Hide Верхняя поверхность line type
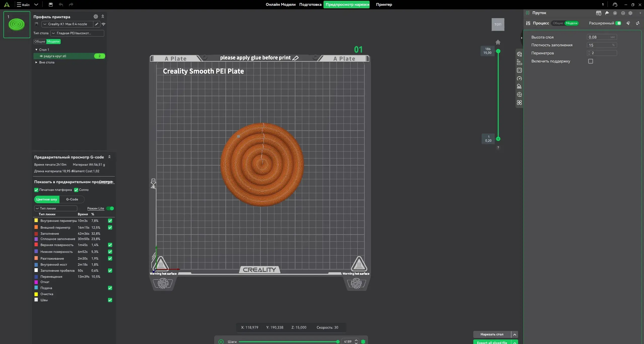 click(x=110, y=245)
